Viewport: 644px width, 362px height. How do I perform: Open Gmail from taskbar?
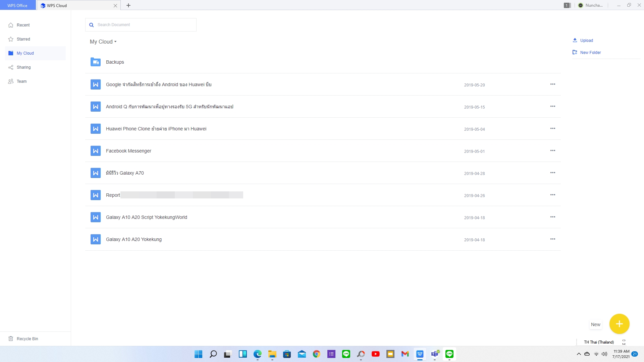[x=405, y=354]
